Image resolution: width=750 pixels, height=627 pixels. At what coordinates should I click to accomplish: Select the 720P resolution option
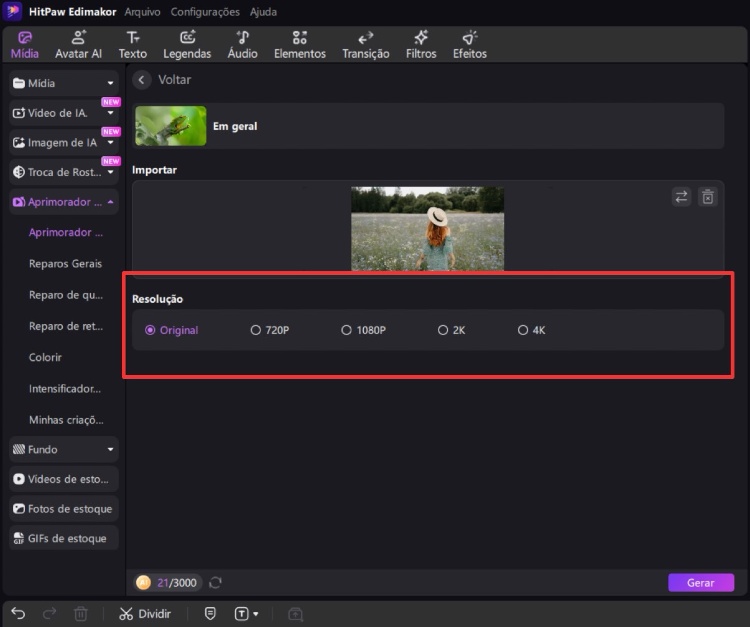pyautogui.click(x=256, y=330)
